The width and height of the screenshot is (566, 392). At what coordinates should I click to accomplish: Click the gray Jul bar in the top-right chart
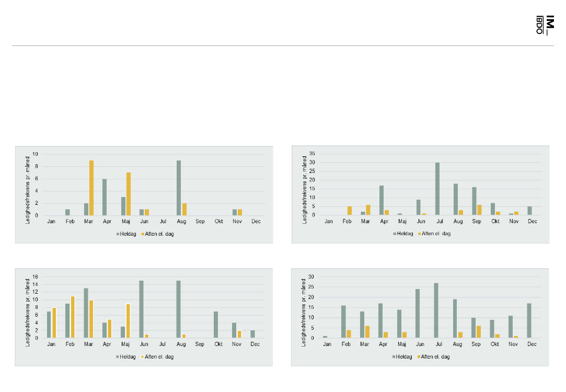[x=437, y=189]
